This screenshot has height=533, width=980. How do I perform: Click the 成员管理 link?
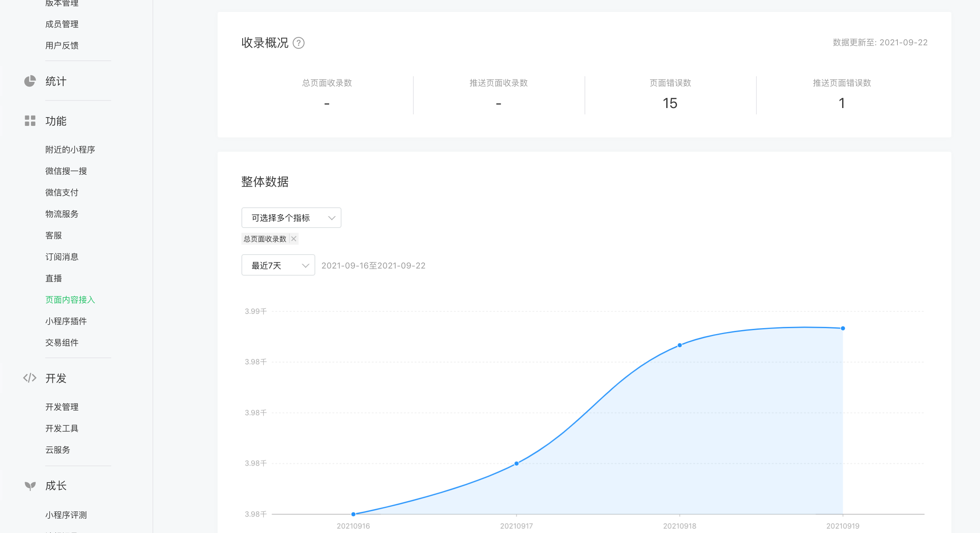pos(62,24)
